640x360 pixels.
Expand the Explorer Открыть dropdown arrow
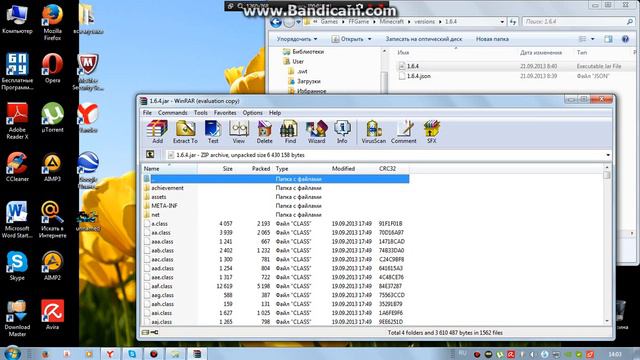click(370, 39)
